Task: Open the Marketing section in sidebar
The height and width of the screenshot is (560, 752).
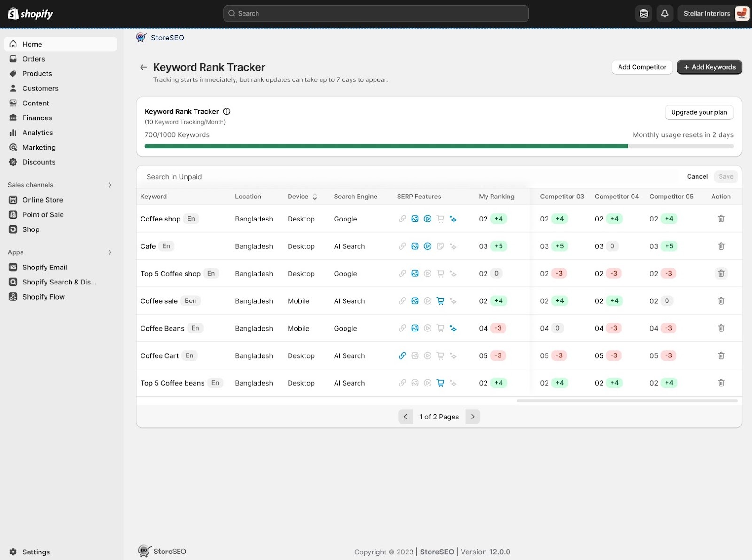Action: click(39, 147)
